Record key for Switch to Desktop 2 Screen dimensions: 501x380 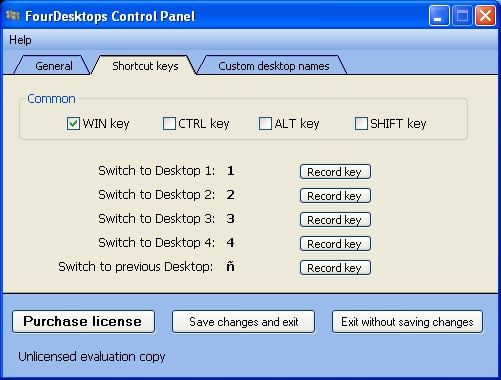point(335,196)
